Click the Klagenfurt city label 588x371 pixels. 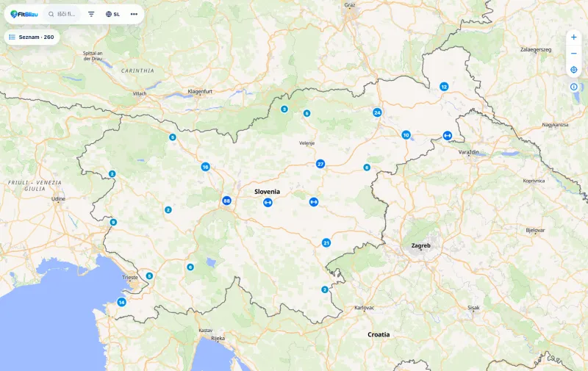point(200,91)
